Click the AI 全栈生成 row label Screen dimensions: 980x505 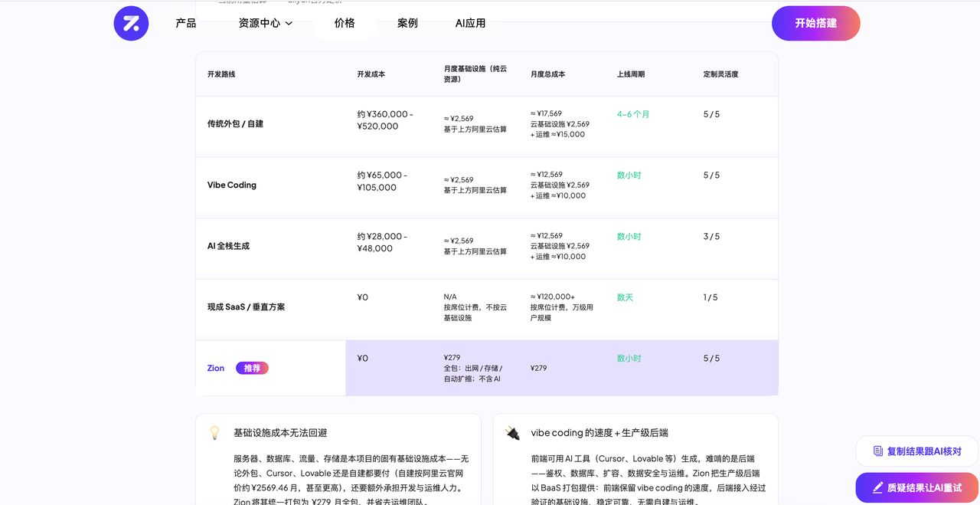228,246
